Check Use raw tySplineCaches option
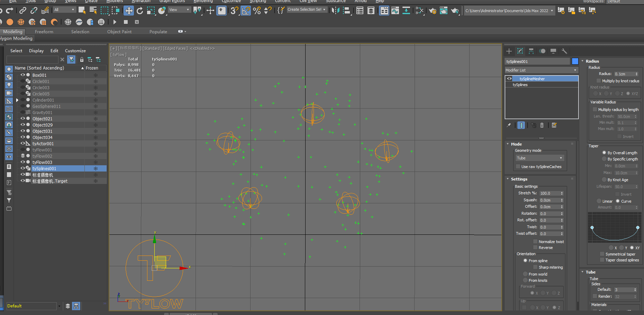The image size is (644, 315). (518, 167)
